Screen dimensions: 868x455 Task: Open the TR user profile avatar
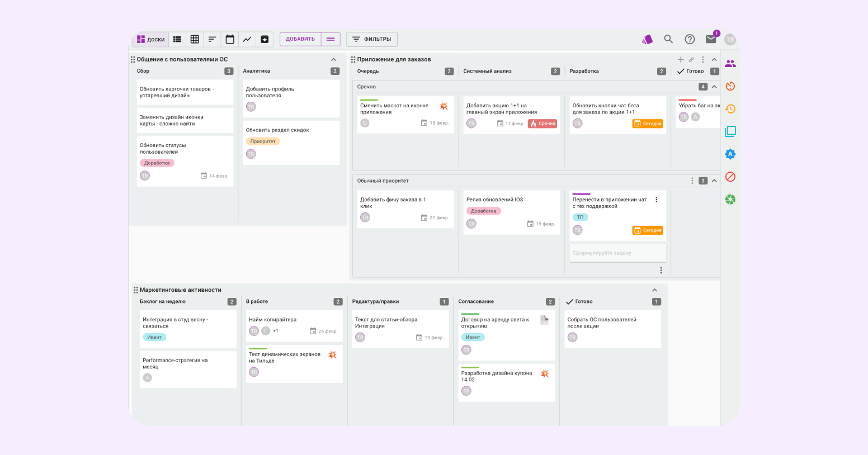(730, 40)
